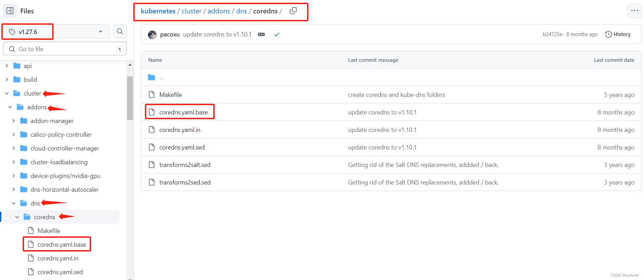Select Makefile in the sidebar tree
Image resolution: width=644 pixels, height=280 pixels.
coord(48,231)
